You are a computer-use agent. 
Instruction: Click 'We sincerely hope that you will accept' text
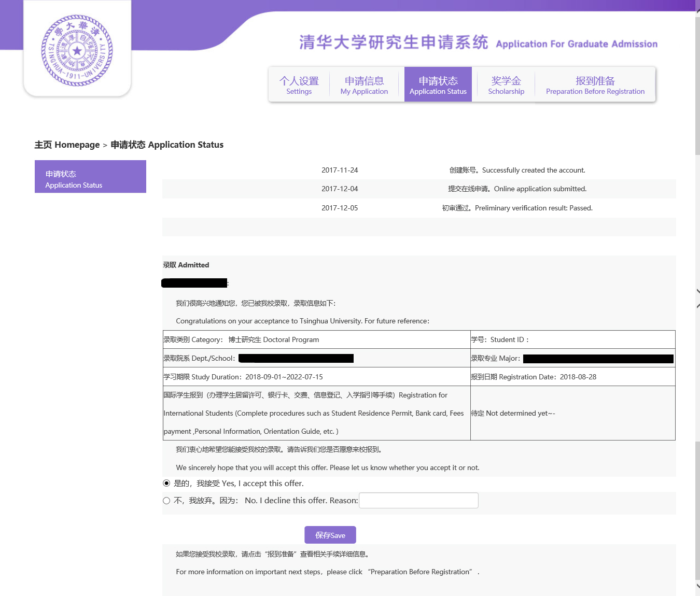click(328, 467)
